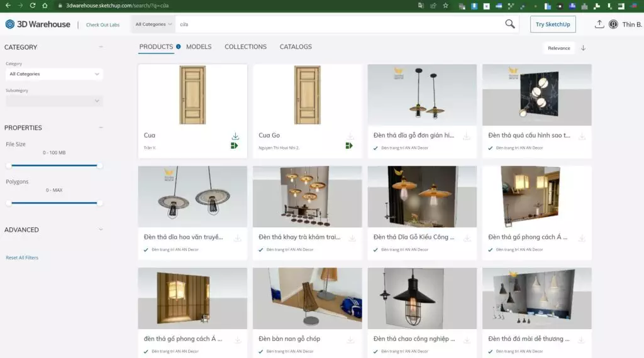Switch to COLLECTIONS tab

click(246, 46)
